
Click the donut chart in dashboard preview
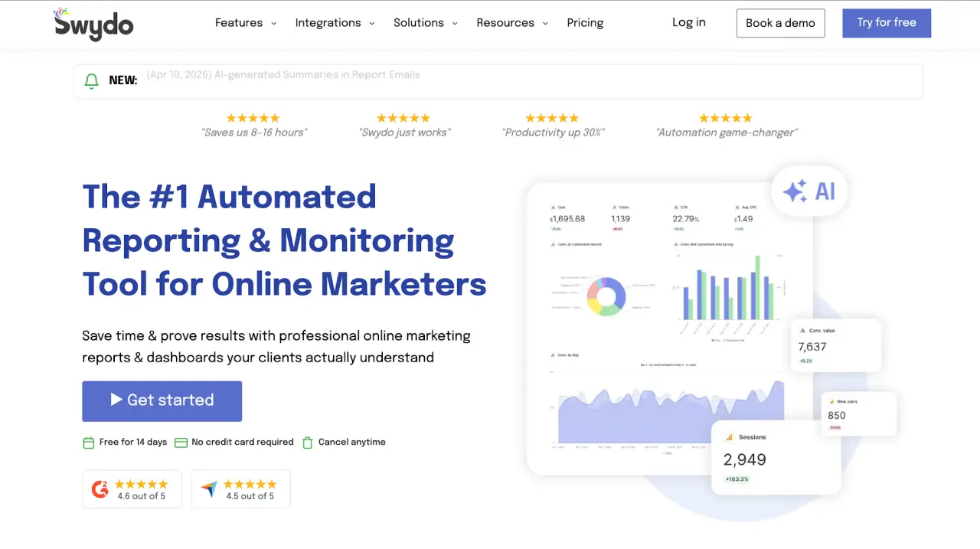click(x=606, y=296)
